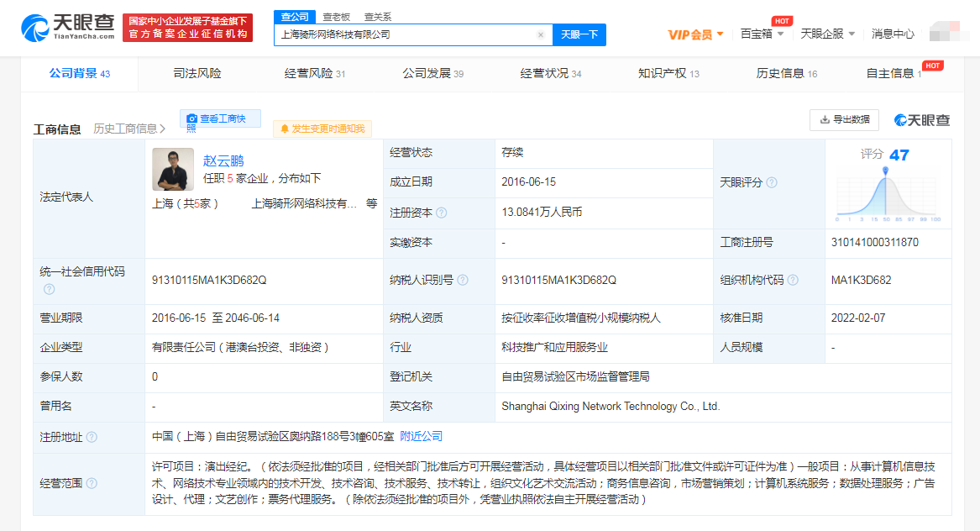Select establishment date 2016-06-15
The width and height of the screenshot is (980, 531).
pyautogui.click(x=528, y=182)
